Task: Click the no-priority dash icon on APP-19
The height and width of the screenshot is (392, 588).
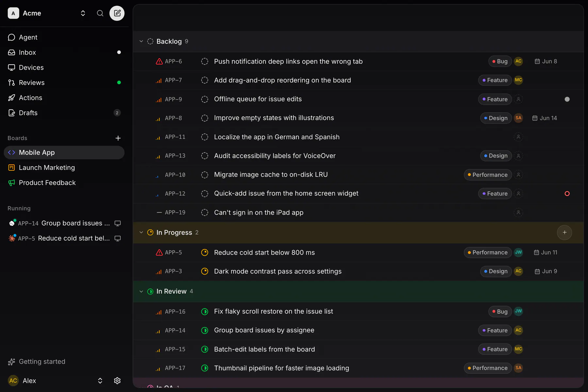Action: click(x=159, y=213)
